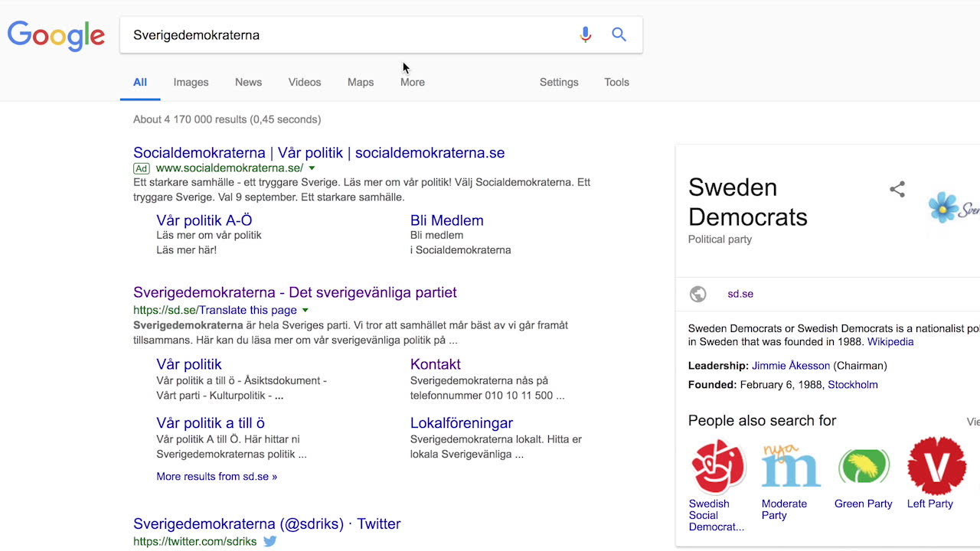Open the Translate this page dropdown arrow
This screenshot has width=980, height=551.
pyautogui.click(x=305, y=310)
